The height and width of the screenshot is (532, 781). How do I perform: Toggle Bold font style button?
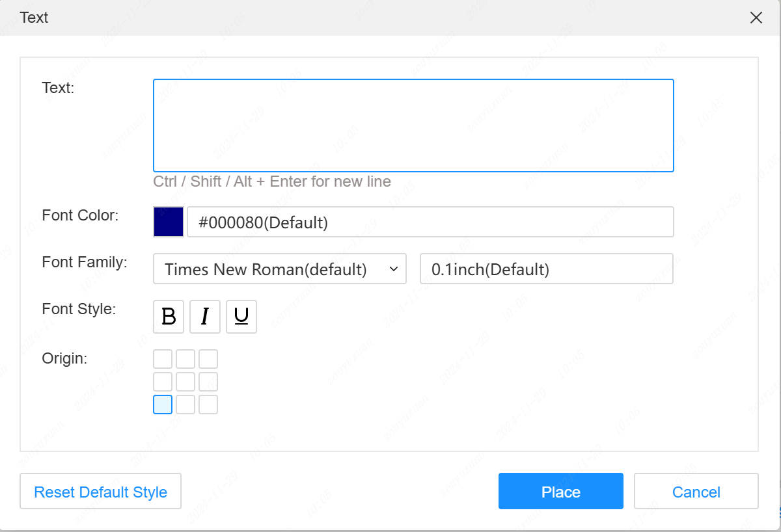[169, 317]
